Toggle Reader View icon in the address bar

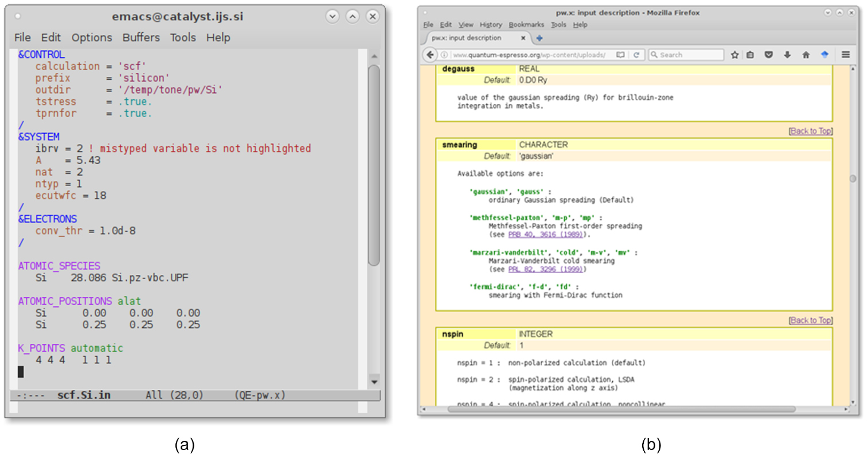point(620,55)
